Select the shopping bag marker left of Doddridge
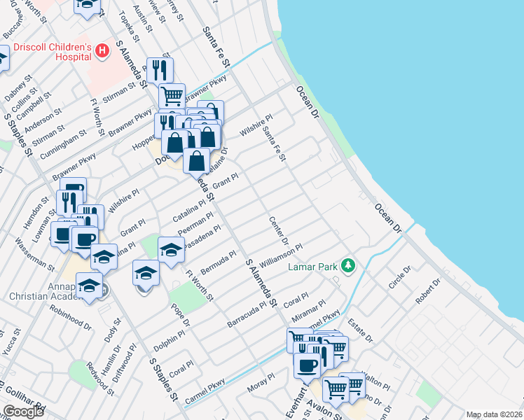Image resolution: width=524 pixels, height=420 pixels. [174, 143]
